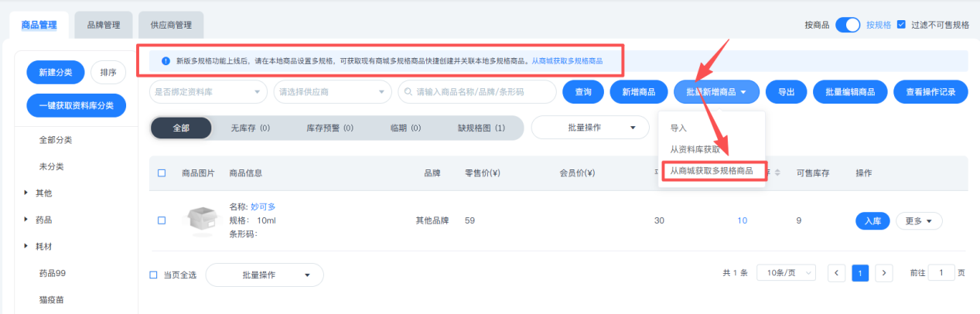Open the 更多 dropdown in product row
980x314 pixels.
919,221
